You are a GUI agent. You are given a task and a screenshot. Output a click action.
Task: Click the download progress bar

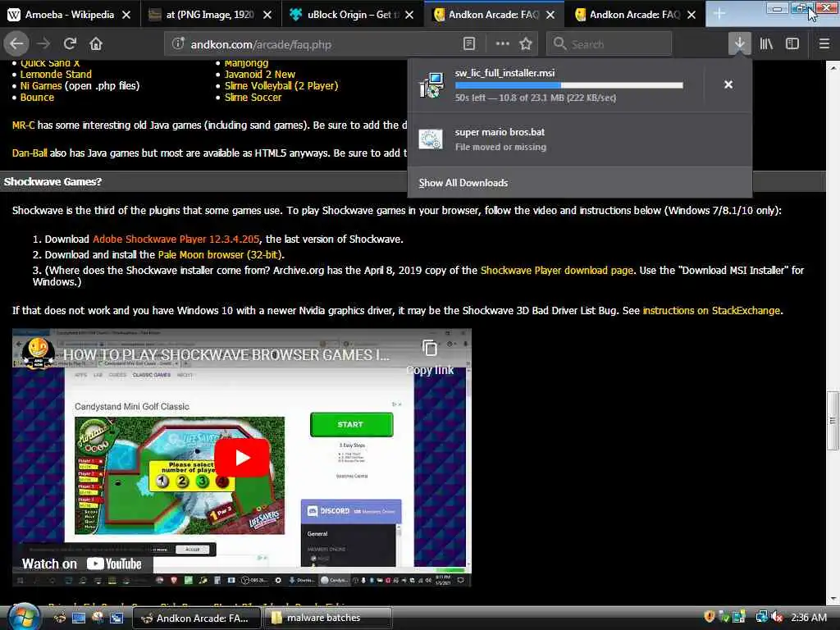pos(569,85)
